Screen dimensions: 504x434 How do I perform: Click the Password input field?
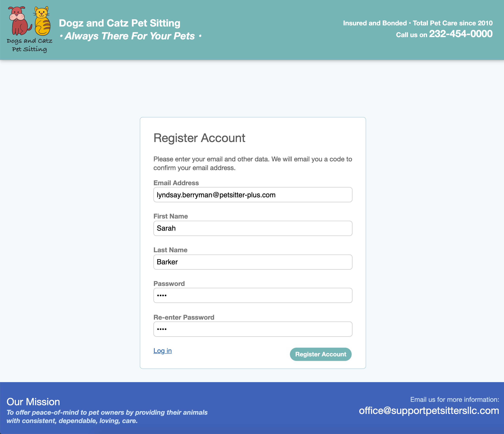pyautogui.click(x=253, y=295)
